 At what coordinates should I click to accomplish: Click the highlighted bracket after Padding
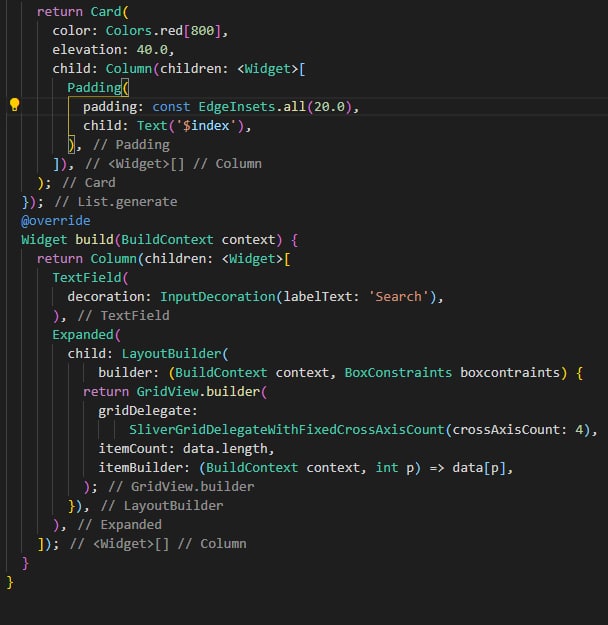(x=125, y=88)
